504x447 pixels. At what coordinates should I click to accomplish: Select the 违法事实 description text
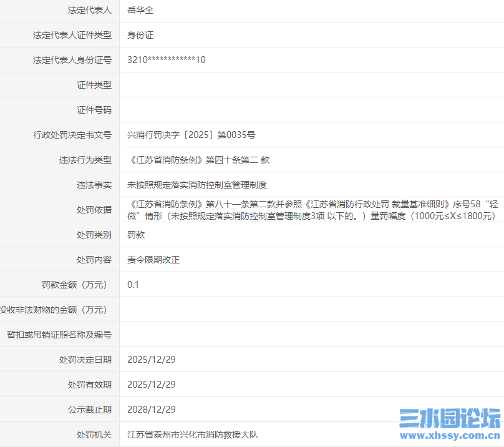click(x=195, y=185)
